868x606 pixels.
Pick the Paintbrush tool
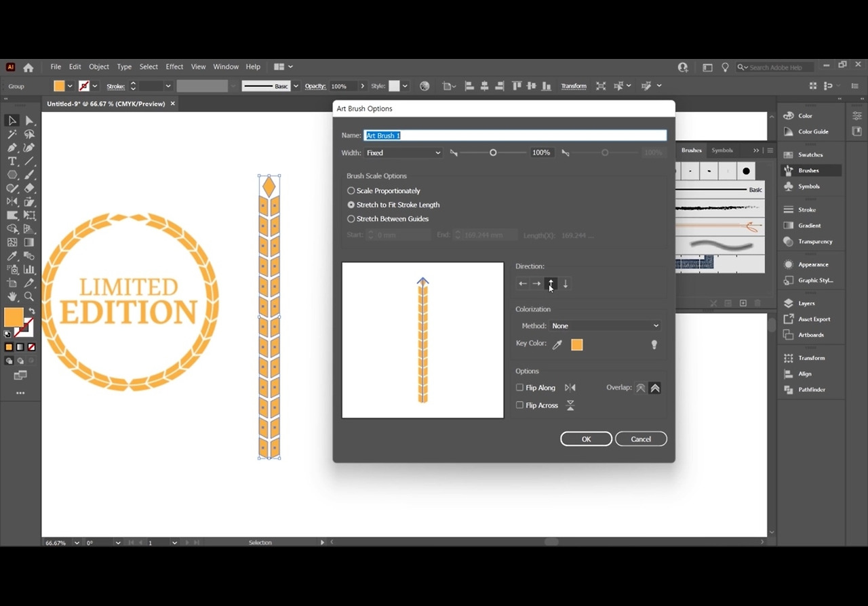(x=29, y=175)
